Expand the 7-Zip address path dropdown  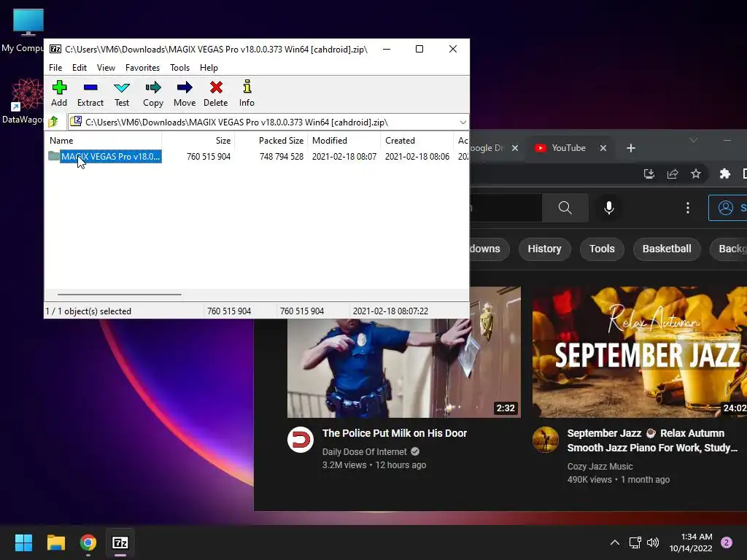point(462,122)
